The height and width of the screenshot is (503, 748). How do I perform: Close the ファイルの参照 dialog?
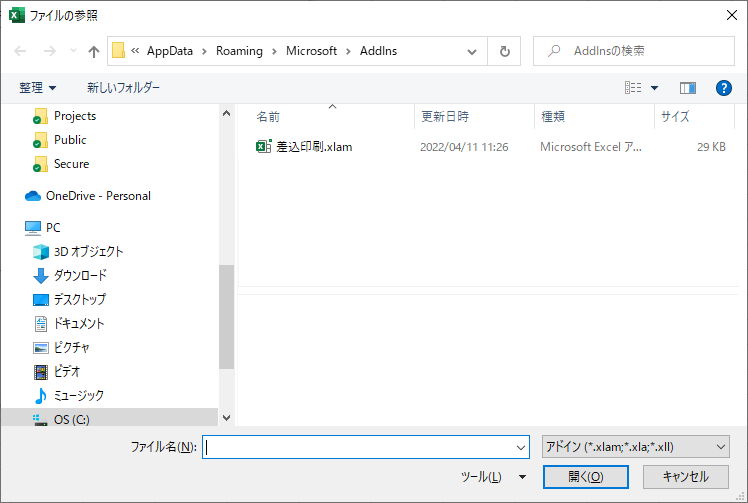tap(732, 15)
